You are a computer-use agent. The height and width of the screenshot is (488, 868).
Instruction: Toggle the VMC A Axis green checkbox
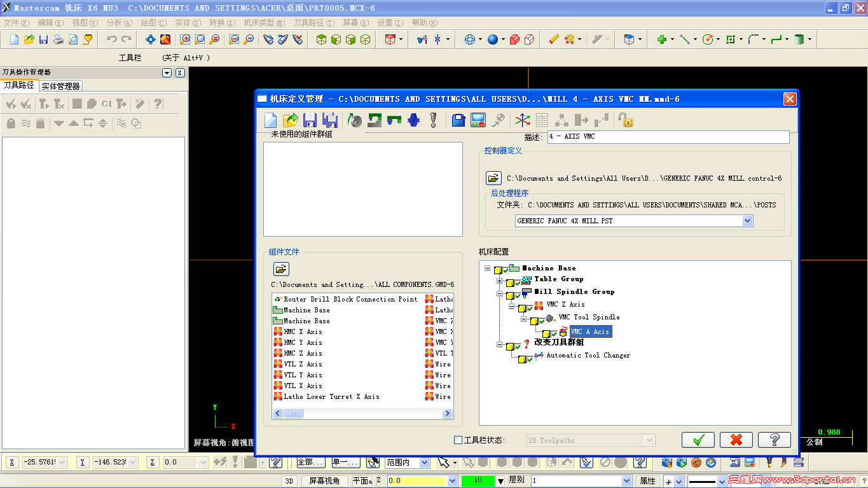[x=554, y=333]
